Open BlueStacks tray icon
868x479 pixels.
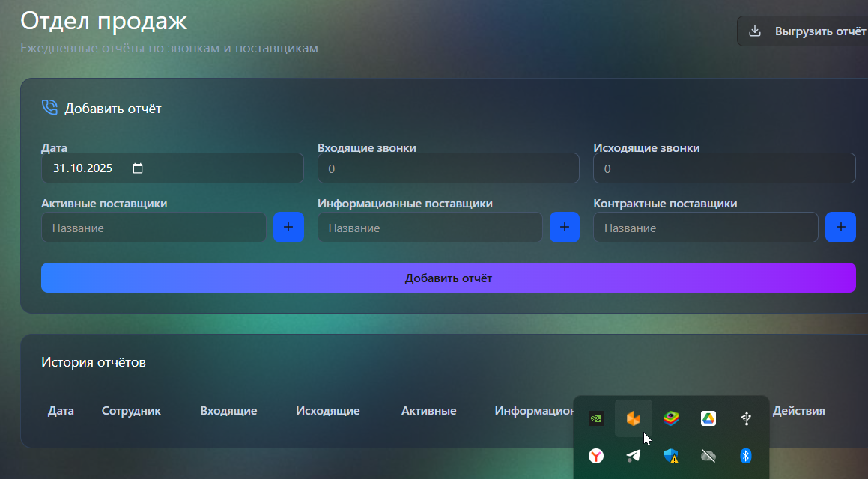tap(671, 418)
